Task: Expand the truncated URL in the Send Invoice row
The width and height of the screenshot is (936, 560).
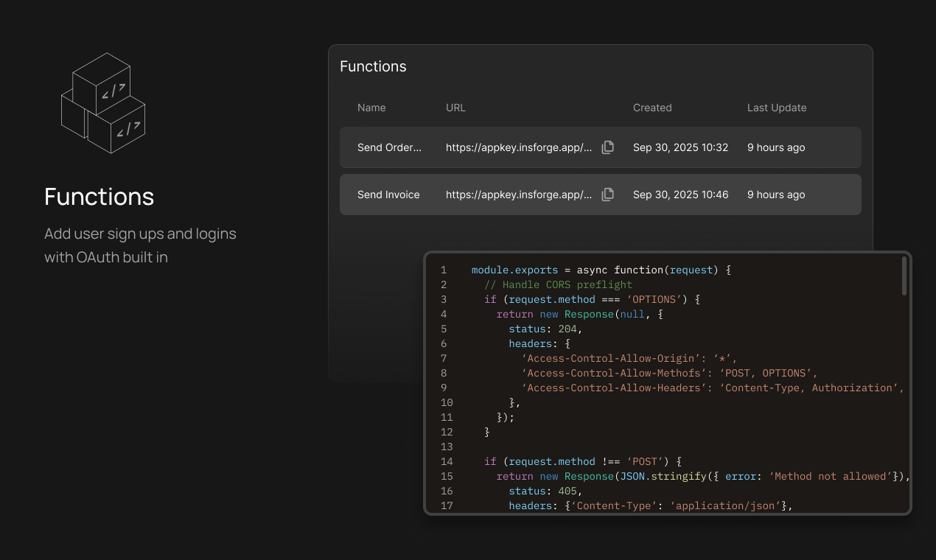Action: click(518, 195)
